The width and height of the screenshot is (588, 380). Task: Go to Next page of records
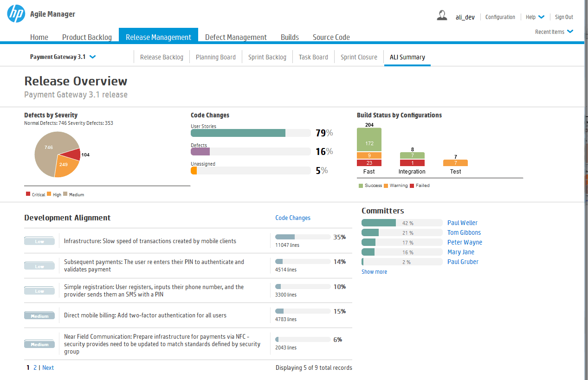point(48,367)
